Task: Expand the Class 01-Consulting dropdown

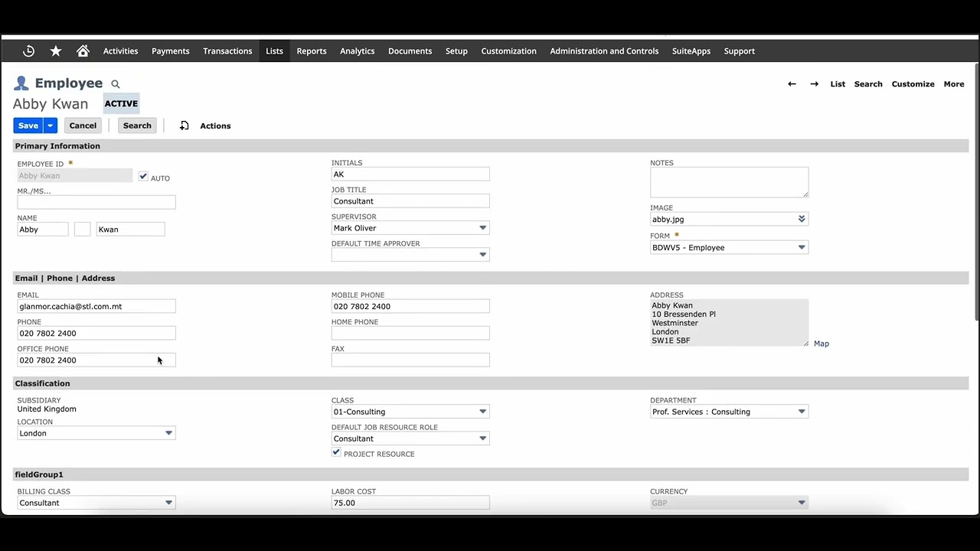Action: (482, 412)
